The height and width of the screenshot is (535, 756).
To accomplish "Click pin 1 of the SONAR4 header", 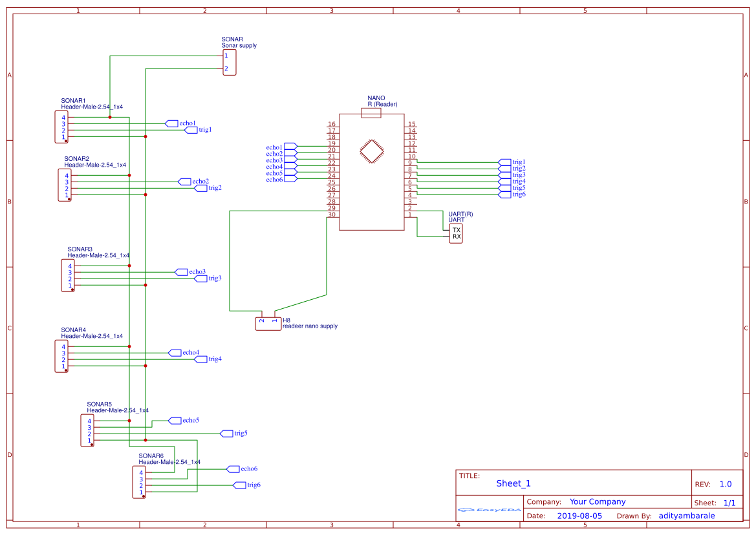I will coord(63,366).
